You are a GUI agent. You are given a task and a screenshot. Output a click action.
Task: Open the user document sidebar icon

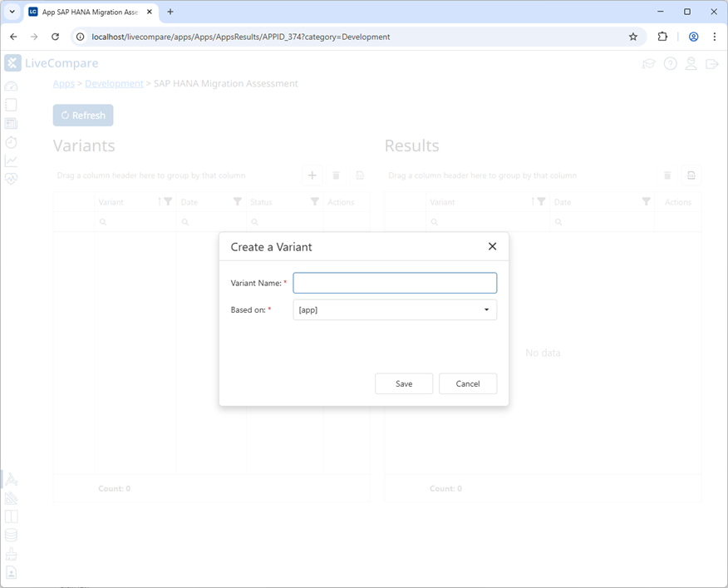click(11, 572)
